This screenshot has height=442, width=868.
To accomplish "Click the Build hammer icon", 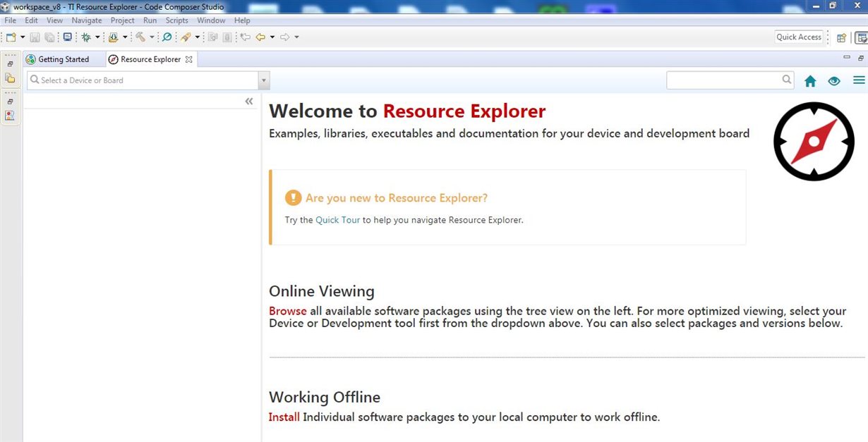I will point(140,37).
